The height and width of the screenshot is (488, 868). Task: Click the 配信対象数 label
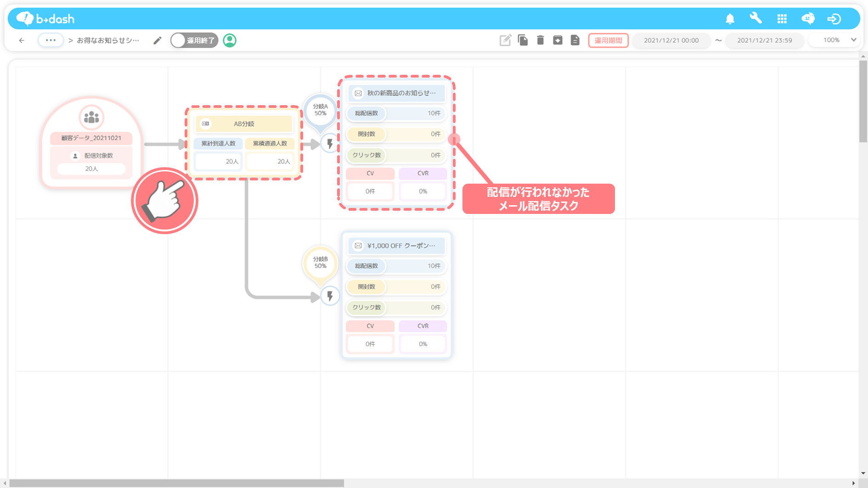click(x=98, y=156)
